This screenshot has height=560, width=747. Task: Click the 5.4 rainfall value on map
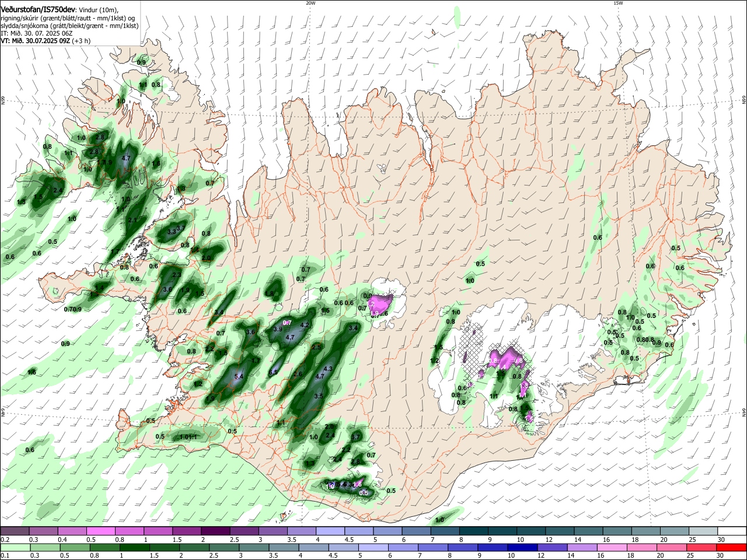point(238,377)
